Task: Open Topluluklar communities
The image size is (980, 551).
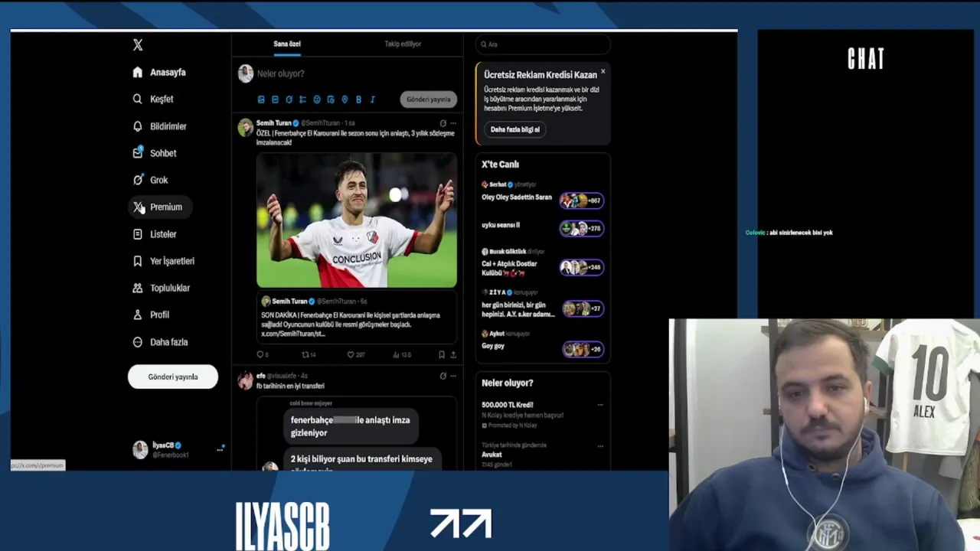Action: (161, 288)
